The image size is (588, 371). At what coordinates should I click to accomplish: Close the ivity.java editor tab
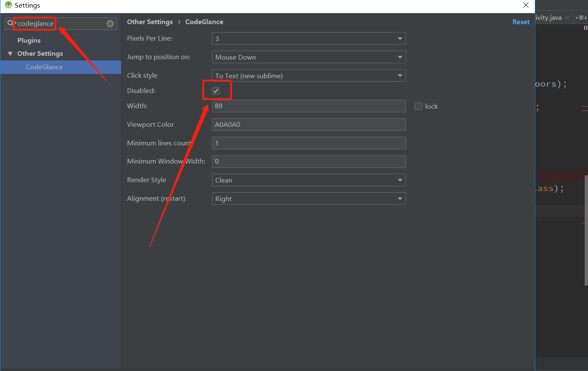tap(566, 17)
